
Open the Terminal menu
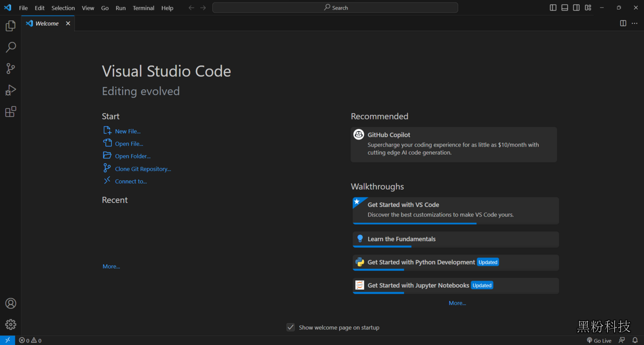click(143, 8)
